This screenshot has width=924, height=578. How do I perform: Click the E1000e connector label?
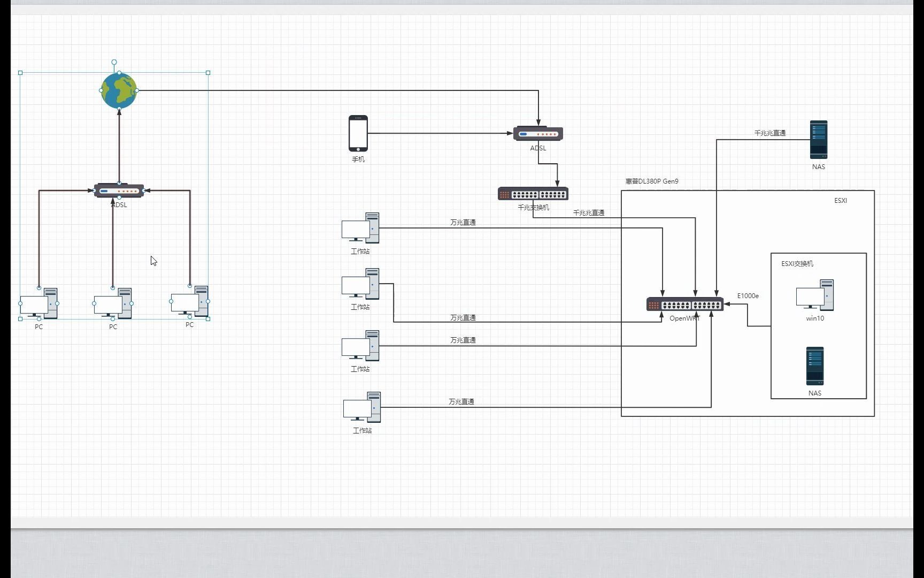coord(748,296)
